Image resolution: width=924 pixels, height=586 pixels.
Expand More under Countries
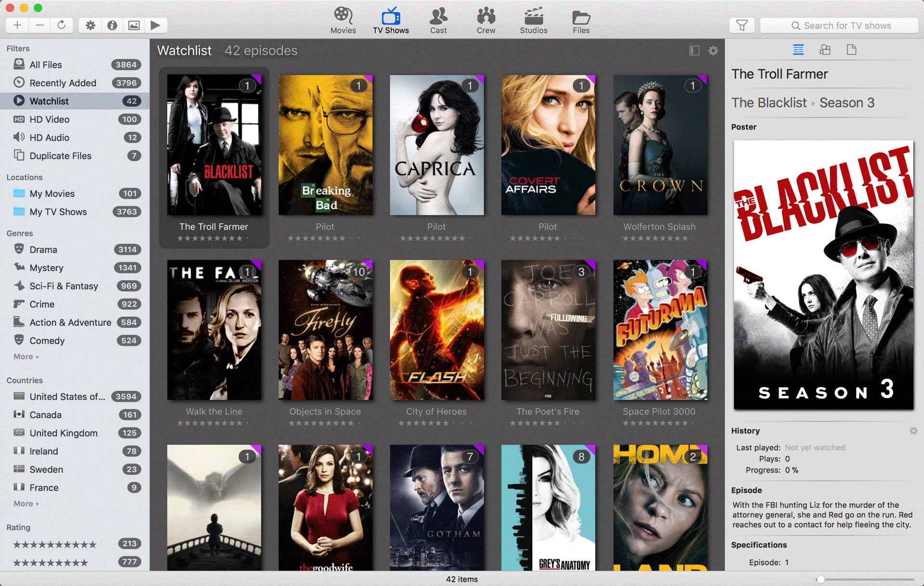(x=26, y=504)
